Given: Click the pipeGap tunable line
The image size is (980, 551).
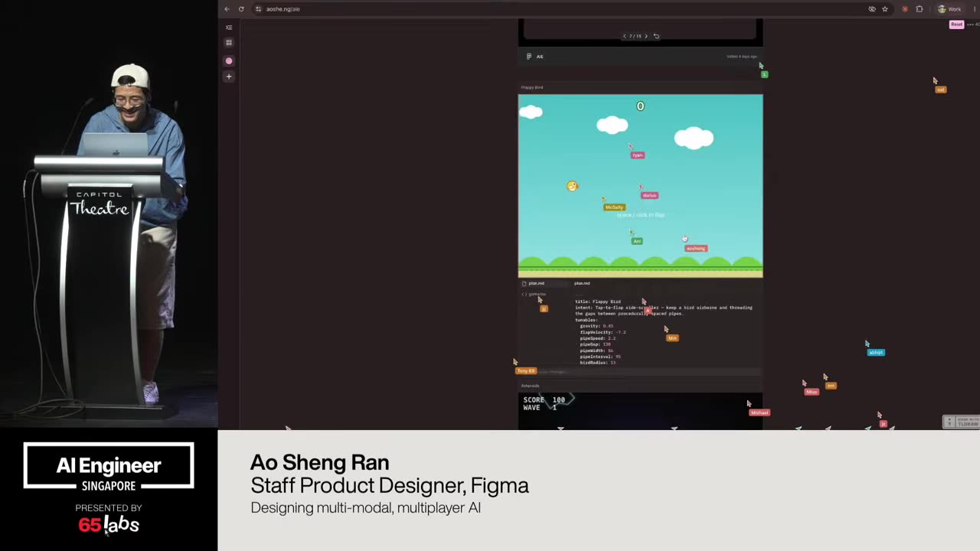Looking at the screenshot, I should (x=596, y=344).
